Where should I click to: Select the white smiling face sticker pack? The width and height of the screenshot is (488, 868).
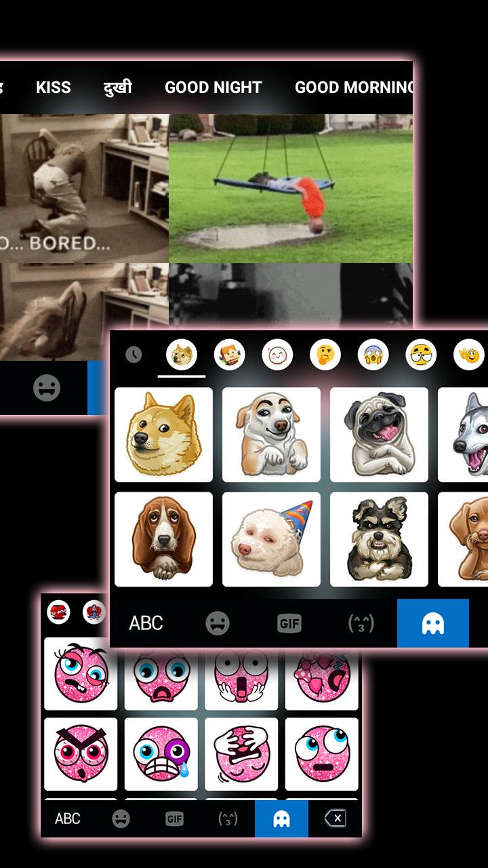tap(277, 355)
